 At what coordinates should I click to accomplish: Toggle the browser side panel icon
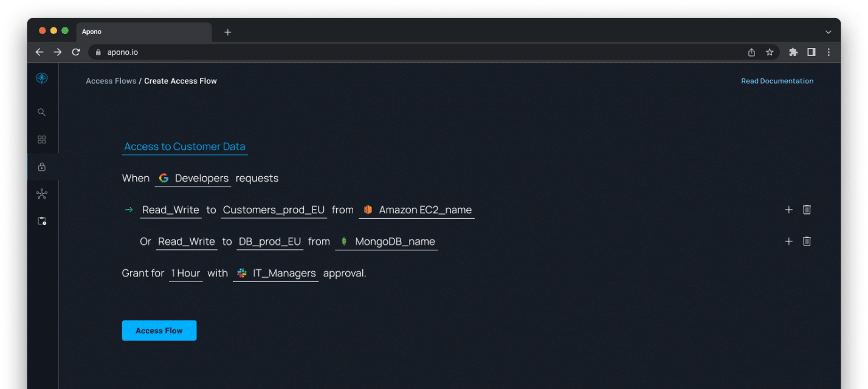pyautogui.click(x=811, y=52)
